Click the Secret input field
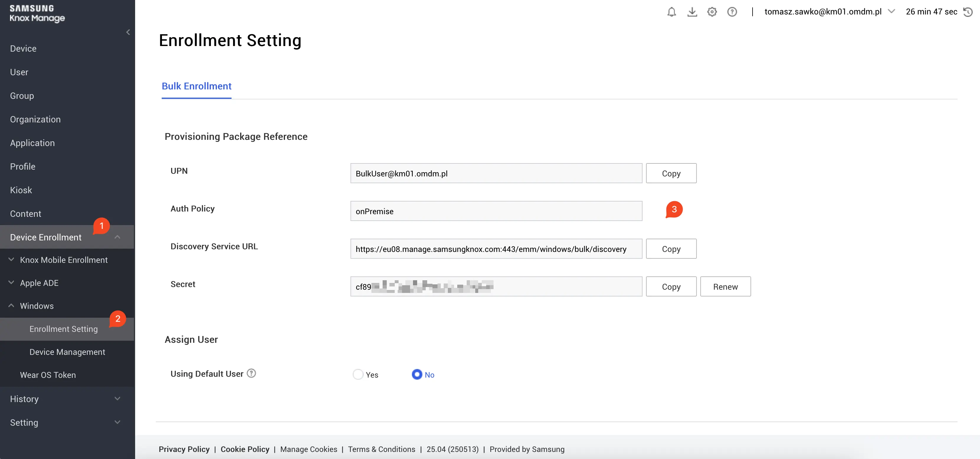Viewport: 980px width, 459px height. point(496,287)
